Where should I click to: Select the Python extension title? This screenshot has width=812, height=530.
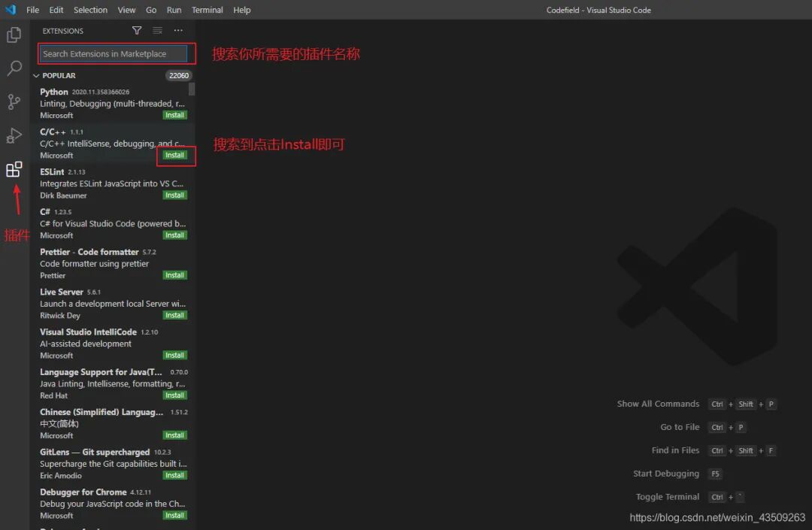[x=54, y=92]
